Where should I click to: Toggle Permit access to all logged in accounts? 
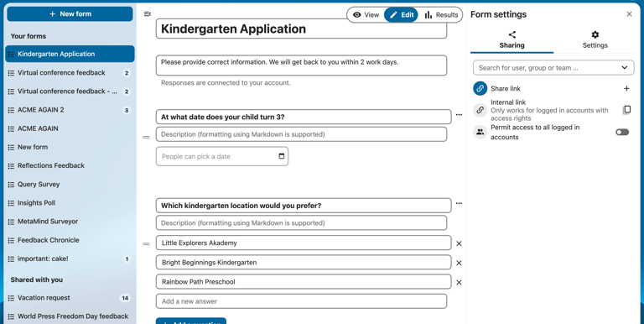(x=622, y=132)
